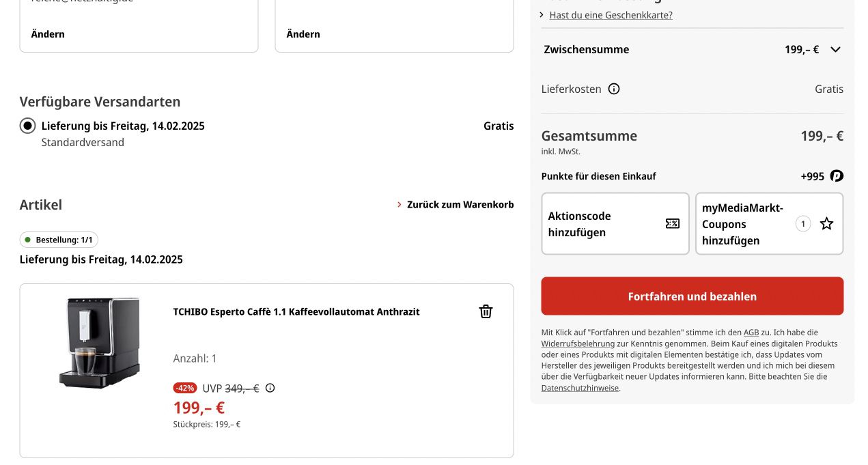Click Fortfahren und bezahlen button
This screenshot has width=868, height=465.
coord(692,296)
